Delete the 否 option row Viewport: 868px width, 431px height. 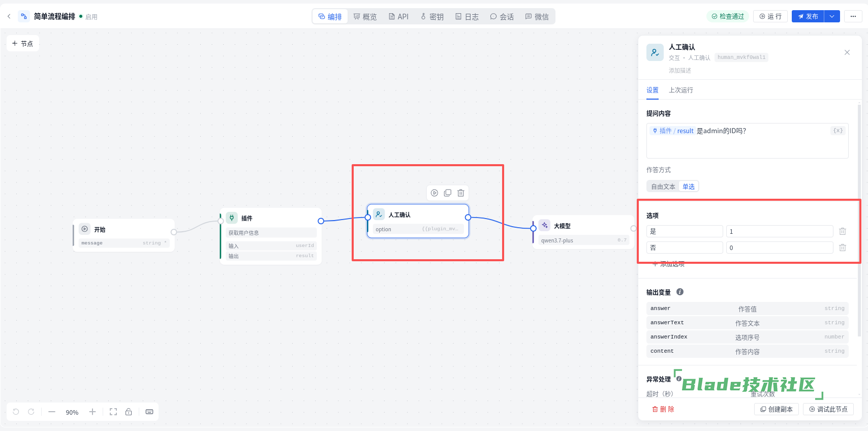pyautogui.click(x=843, y=248)
